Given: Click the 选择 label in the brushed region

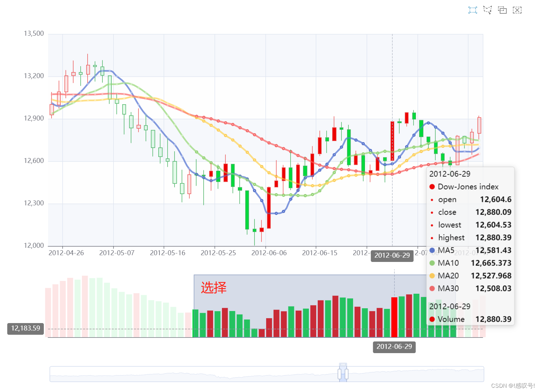Looking at the screenshot, I should (x=213, y=287).
